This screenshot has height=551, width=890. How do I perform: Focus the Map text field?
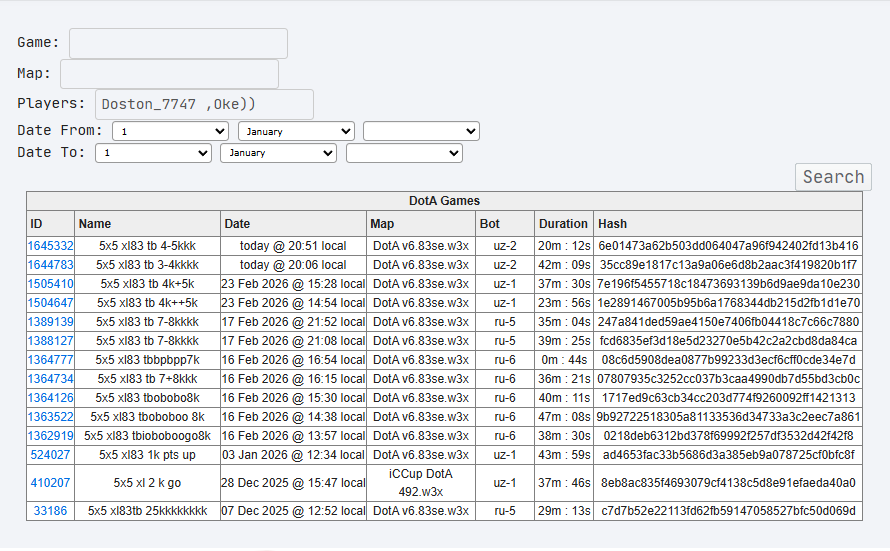(x=169, y=74)
